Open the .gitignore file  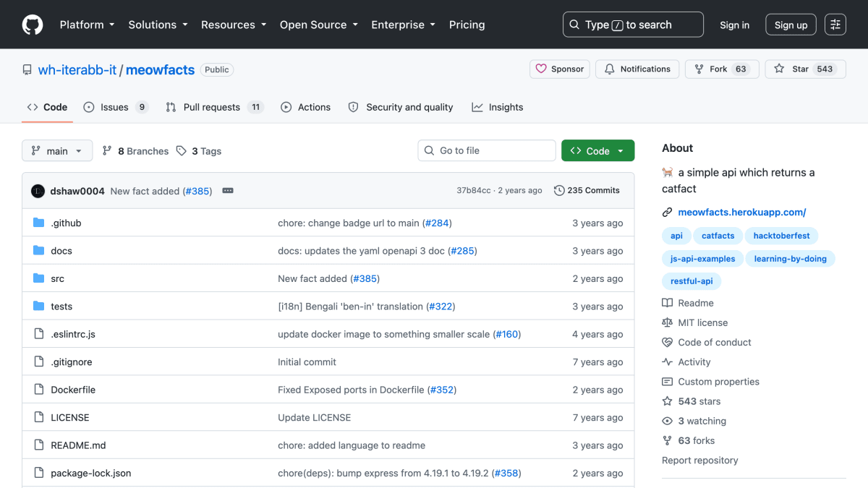[72, 362]
